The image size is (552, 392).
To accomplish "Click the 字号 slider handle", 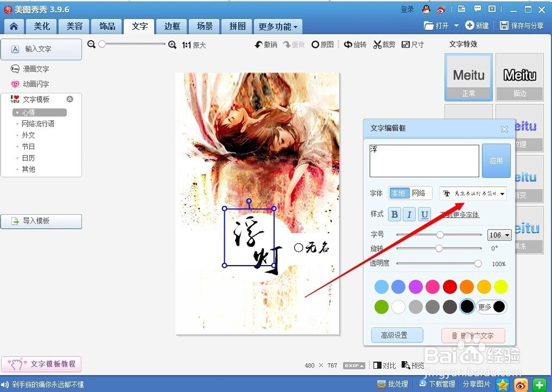I will [x=440, y=234].
